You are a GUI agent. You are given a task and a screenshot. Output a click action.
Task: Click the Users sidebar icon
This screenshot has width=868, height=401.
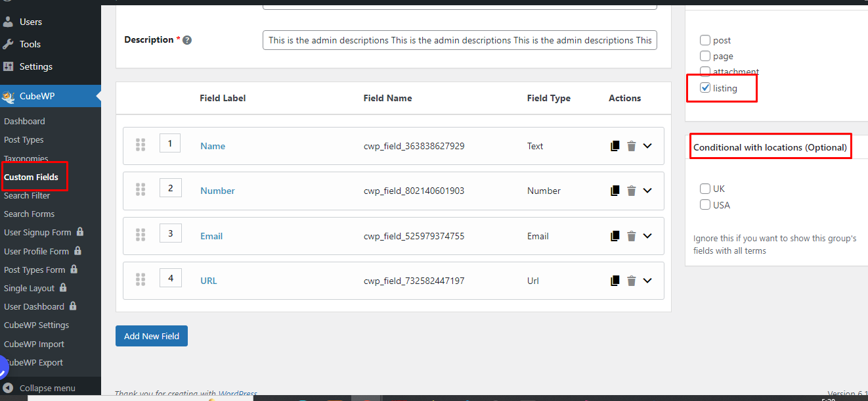click(x=8, y=22)
